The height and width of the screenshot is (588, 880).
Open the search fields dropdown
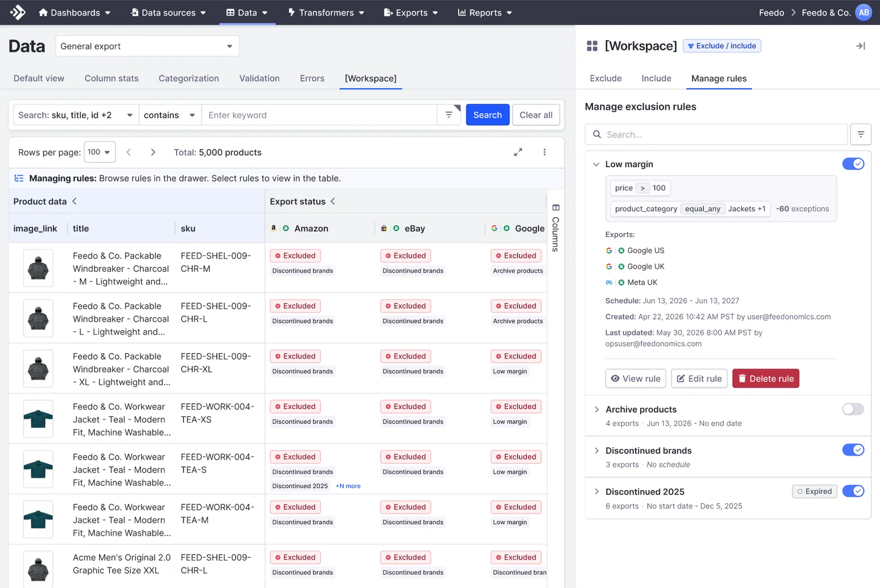(x=76, y=114)
